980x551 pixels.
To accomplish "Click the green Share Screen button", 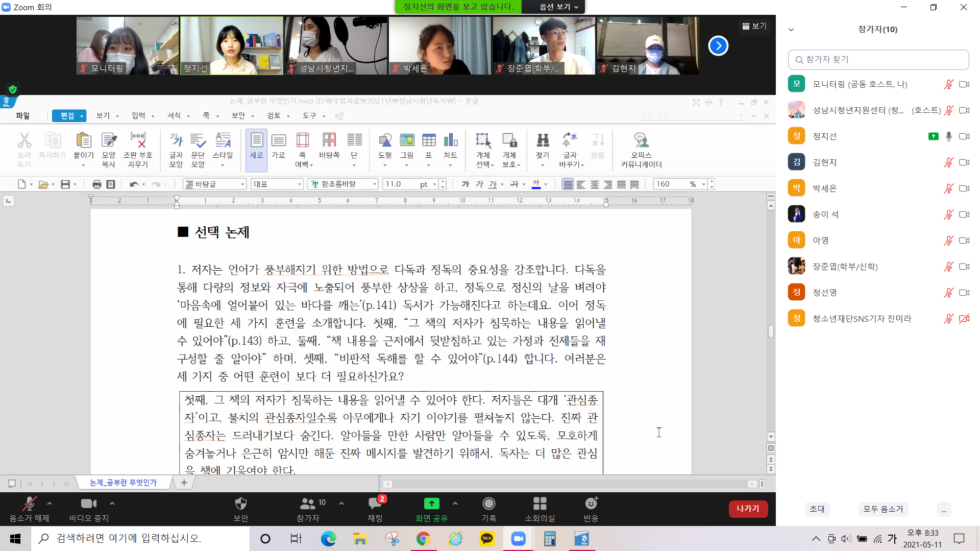I will 431,509.
